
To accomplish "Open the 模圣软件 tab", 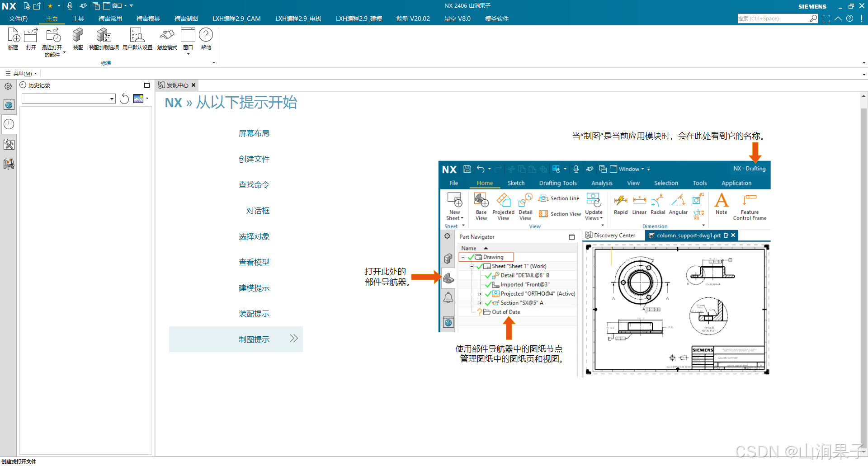I will (497, 19).
